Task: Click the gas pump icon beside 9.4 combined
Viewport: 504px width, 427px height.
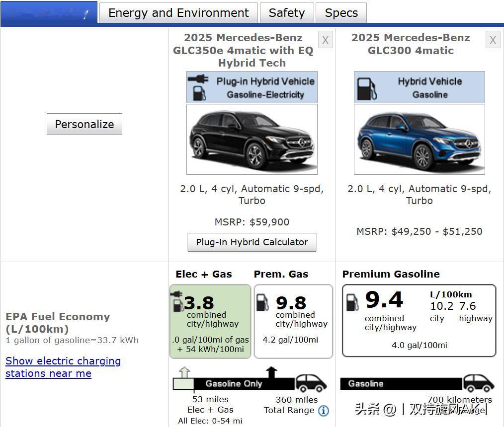Action: [x=352, y=301]
